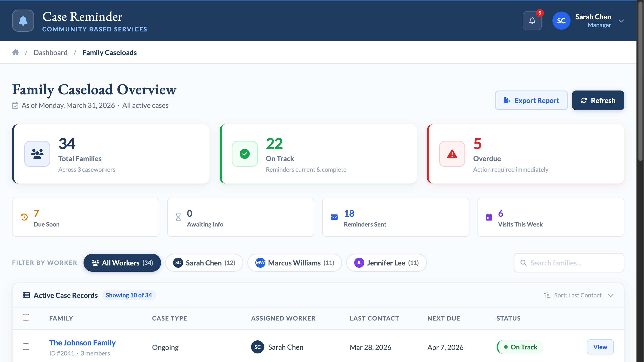Click the Reminders Sent envelope icon
Viewport: 644px width, 362px height.
[x=334, y=217]
